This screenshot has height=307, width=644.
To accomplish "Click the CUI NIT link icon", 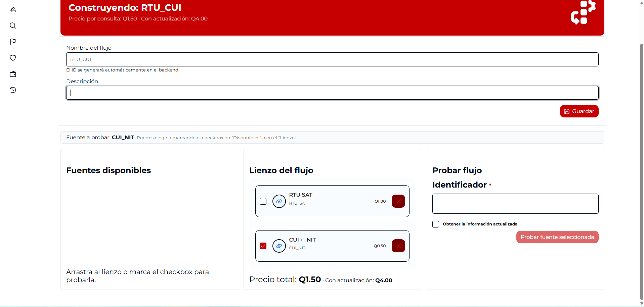I will (x=279, y=246).
